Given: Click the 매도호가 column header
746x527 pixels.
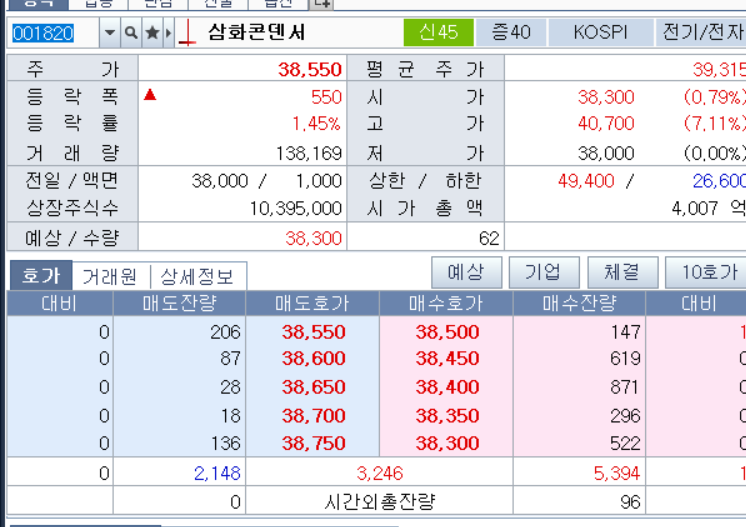Looking at the screenshot, I should tap(313, 303).
